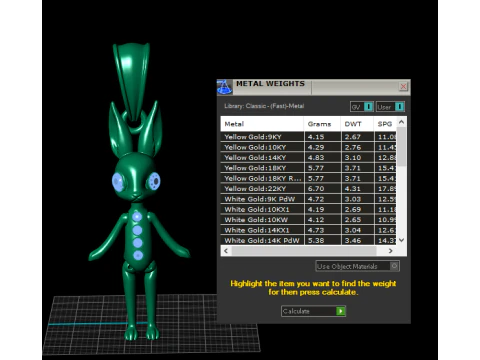Select the Yellow Gold:14KY row
The width and height of the screenshot is (480, 360).
pos(308,157)
